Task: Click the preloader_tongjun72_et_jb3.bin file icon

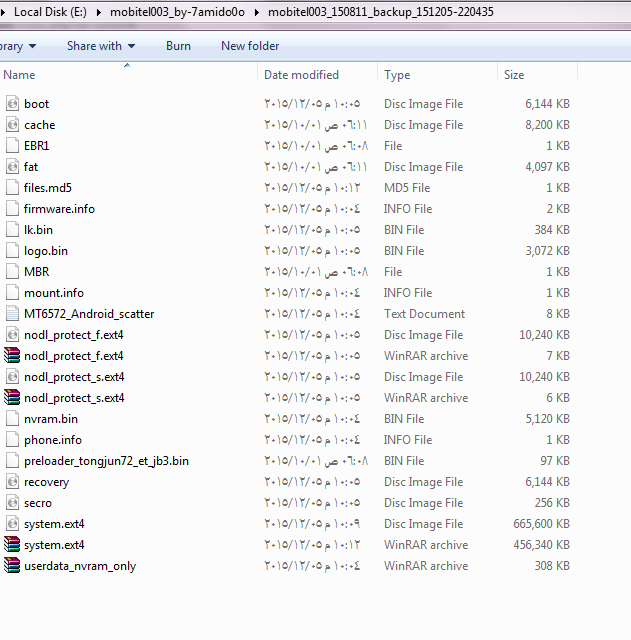Action: click(13, 461)
